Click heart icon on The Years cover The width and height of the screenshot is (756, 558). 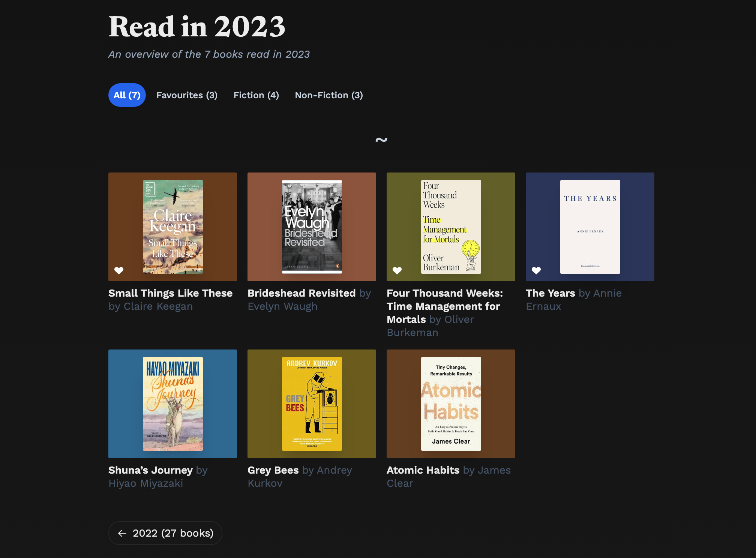536,270
